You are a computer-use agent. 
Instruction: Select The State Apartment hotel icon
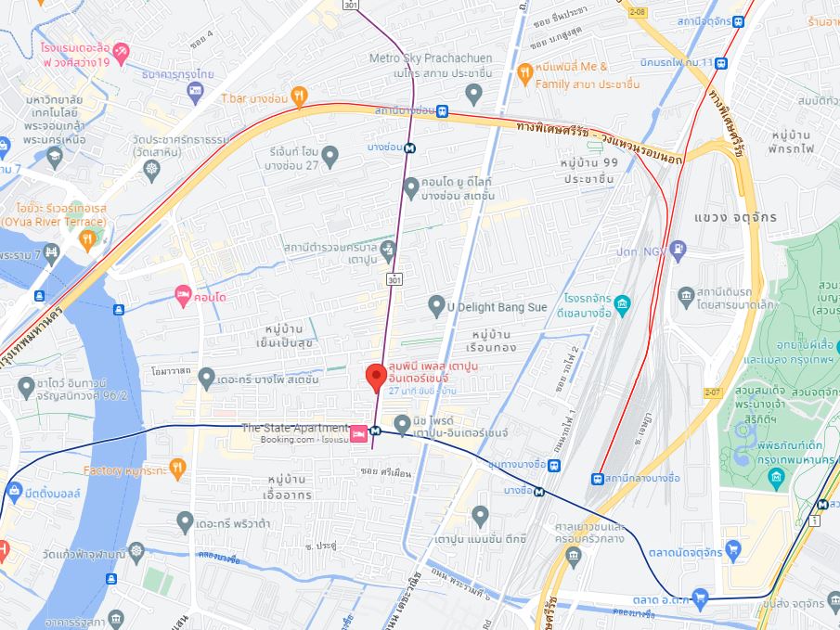359,433
